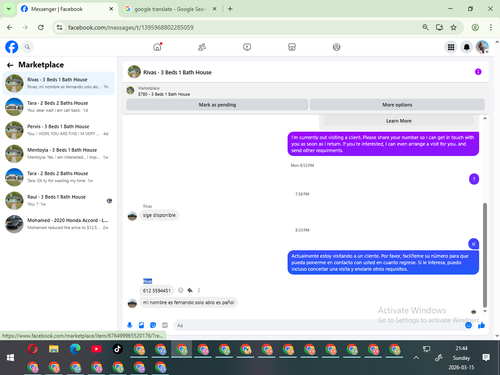Image resolution: width=500 pixels, height=375 pixels.
Task: Click the chat scroll down arrow
Action: 485,311
